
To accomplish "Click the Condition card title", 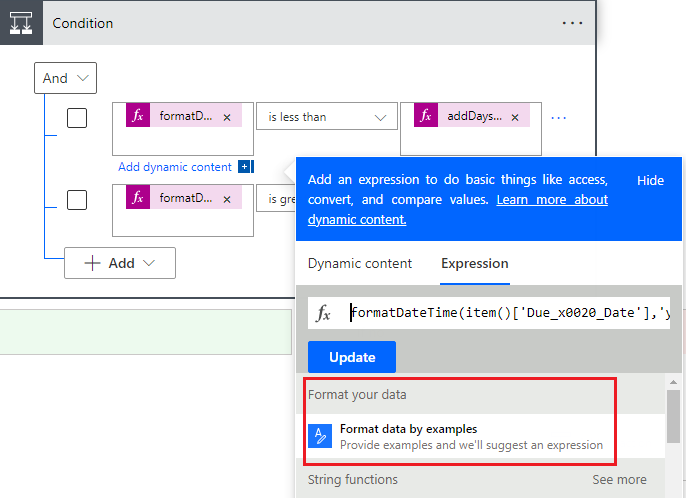I will coord(83,23).
